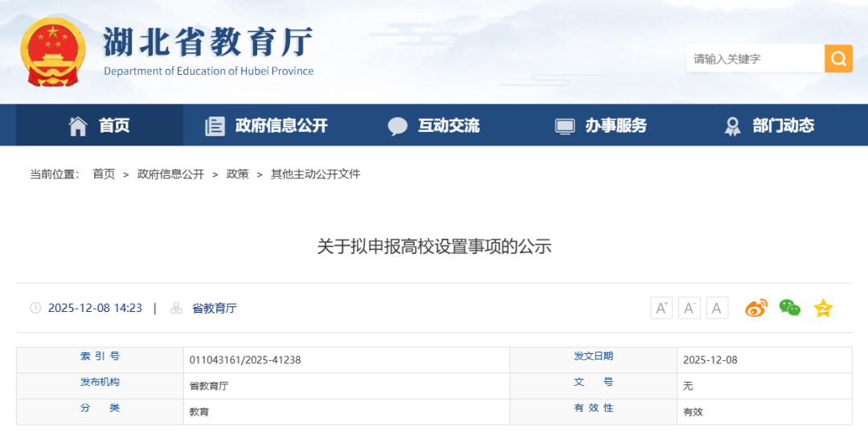
Task: Click the ribbon badge icon beside 部门动态
Action: [732, 126]
